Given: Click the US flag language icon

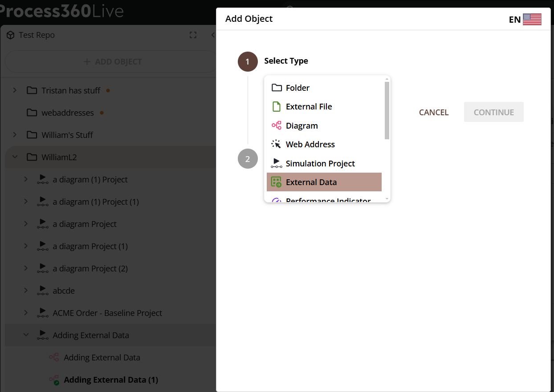Looking at the screenshot, I should [532, 19].
